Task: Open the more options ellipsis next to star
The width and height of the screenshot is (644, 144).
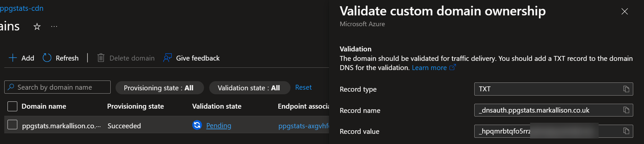Action: (x=54, y=27)
